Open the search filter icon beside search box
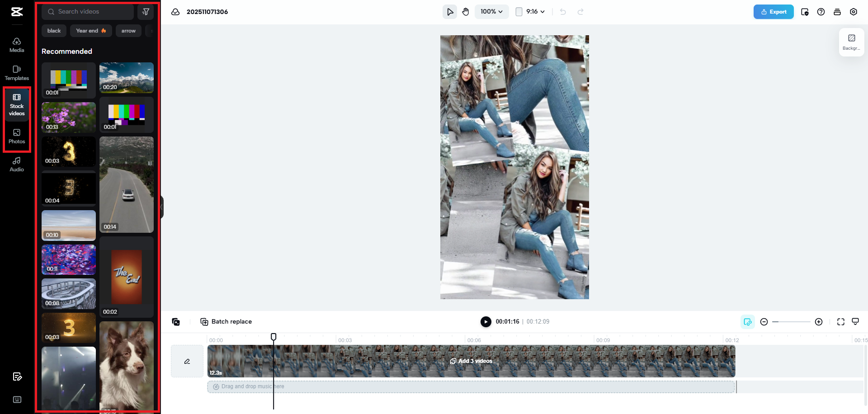Screen dimensions: 868x414 146,12
